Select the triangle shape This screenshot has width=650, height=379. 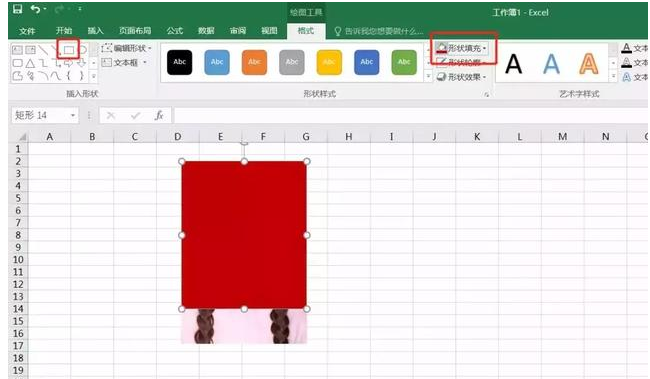(30, 63)
